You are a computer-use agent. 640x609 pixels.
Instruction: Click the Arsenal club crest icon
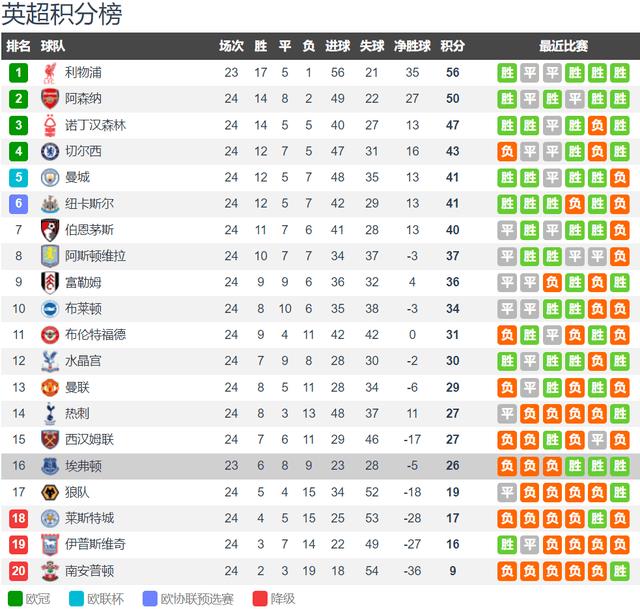click(x=50, y=99)
